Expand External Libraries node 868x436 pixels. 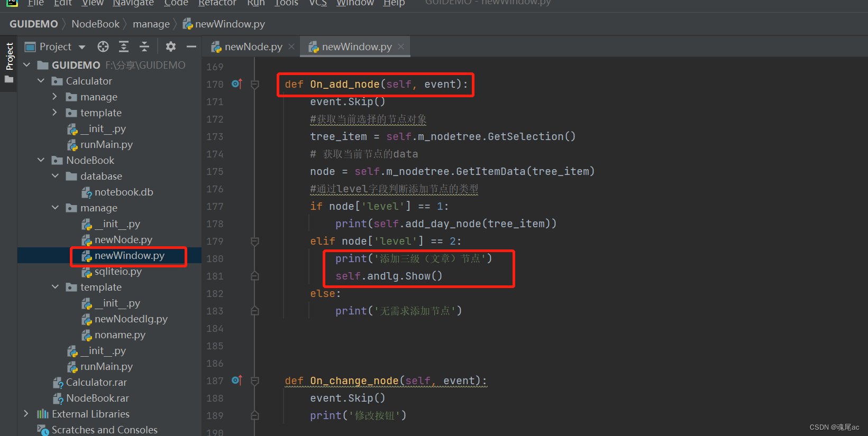(x=26, y=414)
